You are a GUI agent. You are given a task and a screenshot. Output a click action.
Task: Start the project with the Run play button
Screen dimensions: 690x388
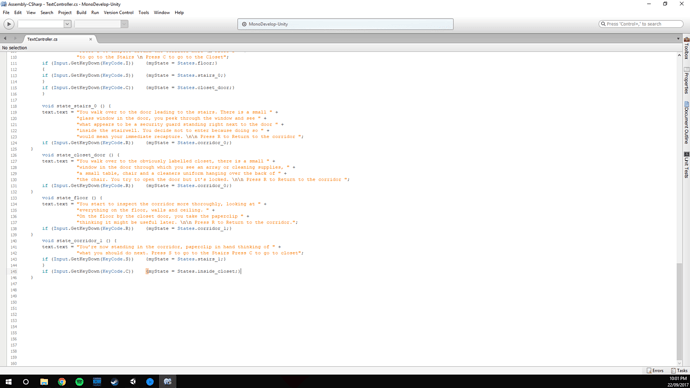8,24
